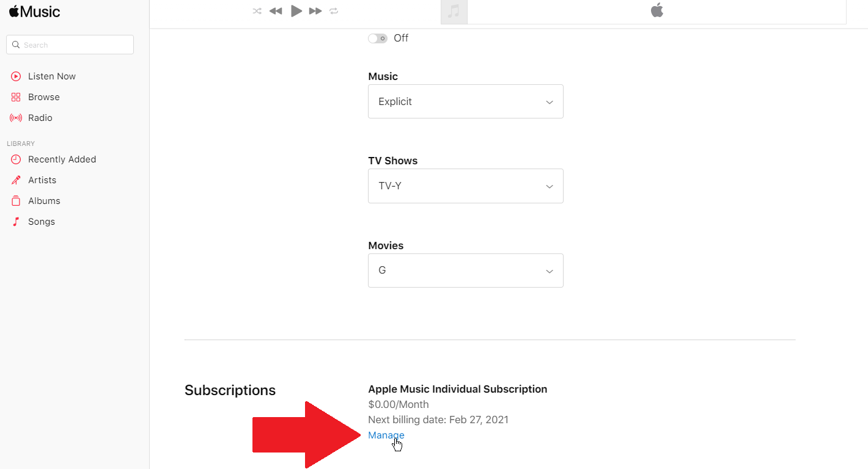Open Artists library

coord(42,180)
